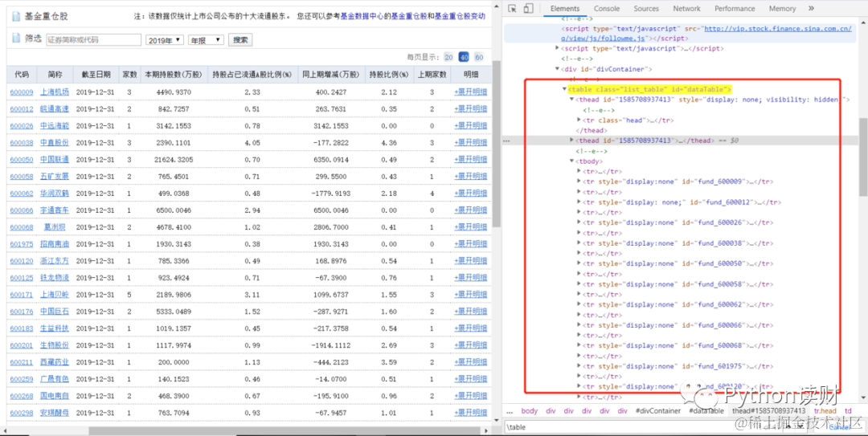This screenshot has width=868, height=436.
Task: Show 20 rows per page
Action: click(x=448, y=58)
